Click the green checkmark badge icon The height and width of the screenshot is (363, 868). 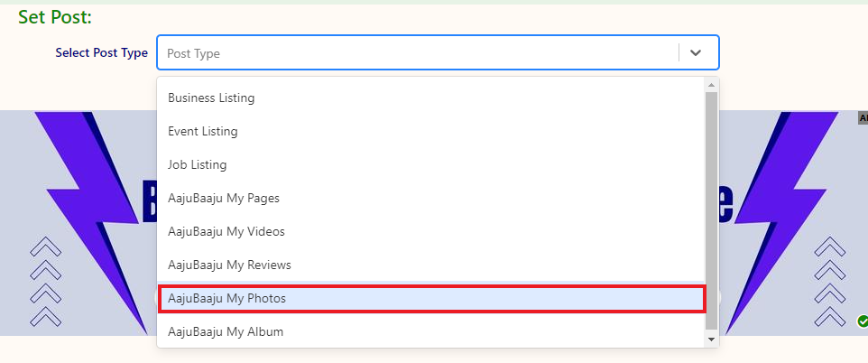863,321
